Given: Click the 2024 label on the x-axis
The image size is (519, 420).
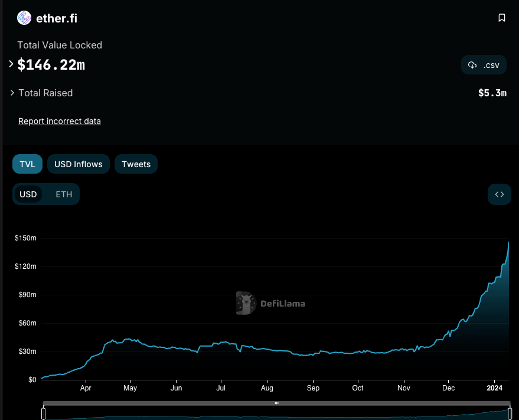Looking at the screenshot, I should click(x=495, y=388).
